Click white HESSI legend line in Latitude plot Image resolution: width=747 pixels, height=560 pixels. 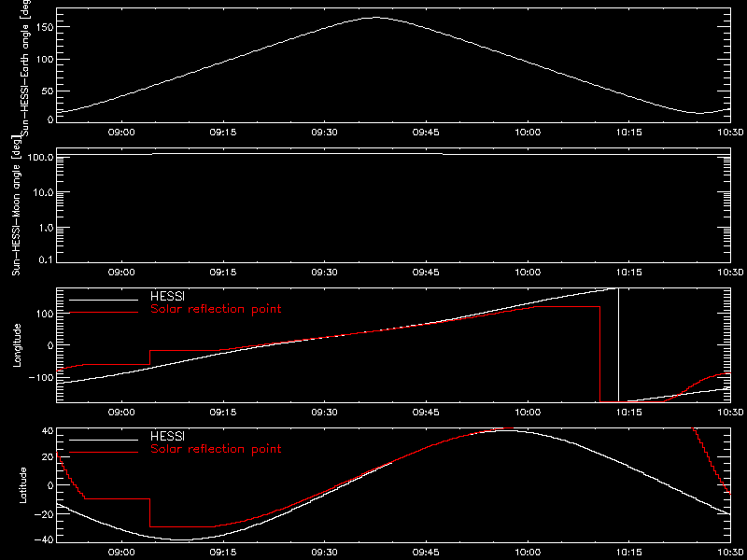click(104, 440)
